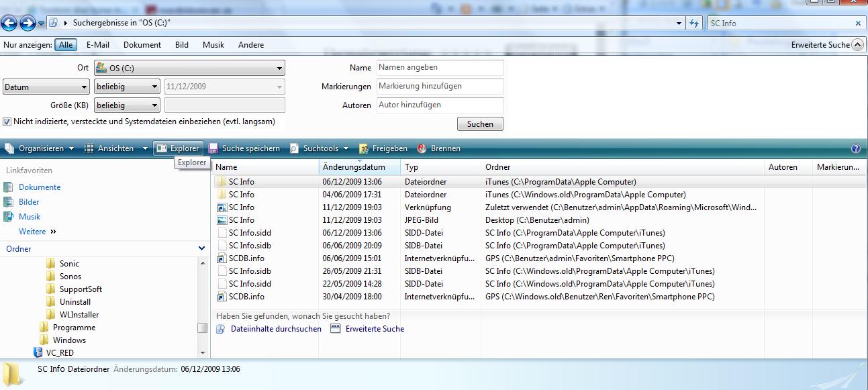Click the Freigeben toolbar button
868x390 pixels.
383,148
